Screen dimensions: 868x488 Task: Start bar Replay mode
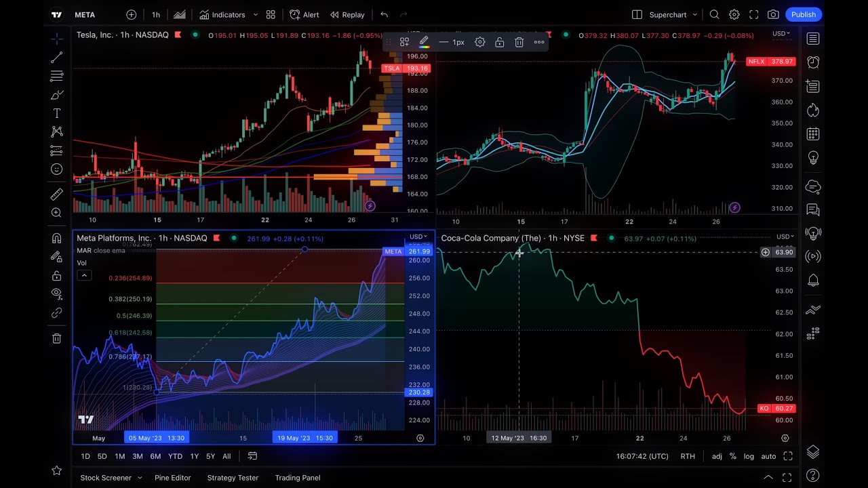(347, 14)
